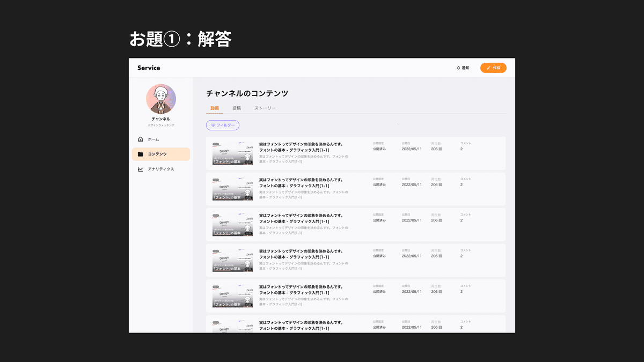Screen dimensions: 644x362
Task: Click the topmost video's bold title text
Action: pyautogui.click(x=301, y=147)
